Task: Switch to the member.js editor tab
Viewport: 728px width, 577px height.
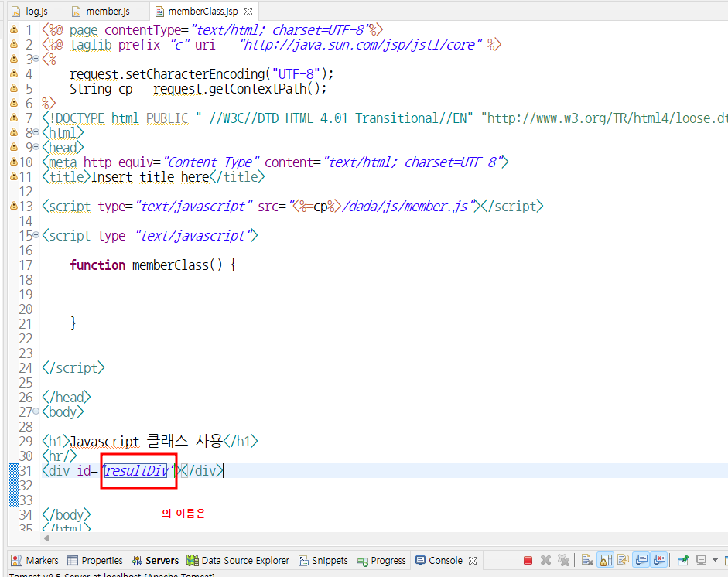Action: [101, 11]
